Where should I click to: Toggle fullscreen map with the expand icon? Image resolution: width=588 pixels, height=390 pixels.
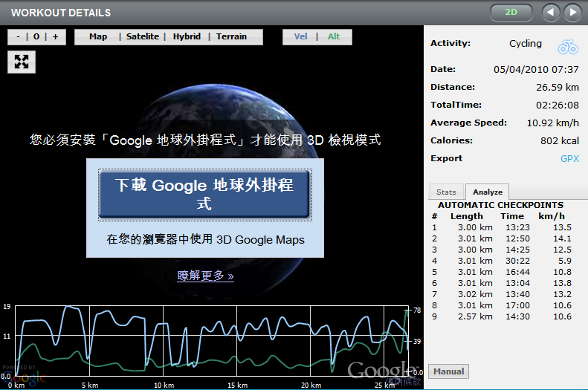coord(22,62)
